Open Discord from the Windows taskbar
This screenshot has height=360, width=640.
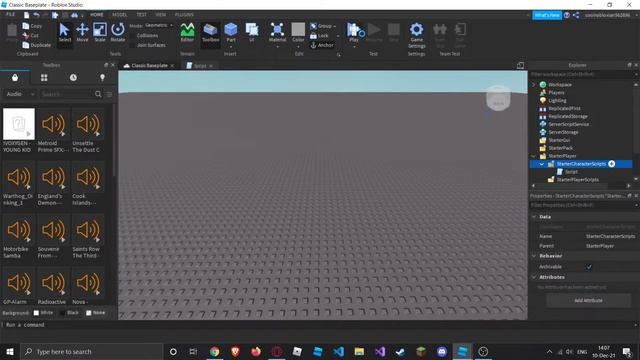coord(441,351)
